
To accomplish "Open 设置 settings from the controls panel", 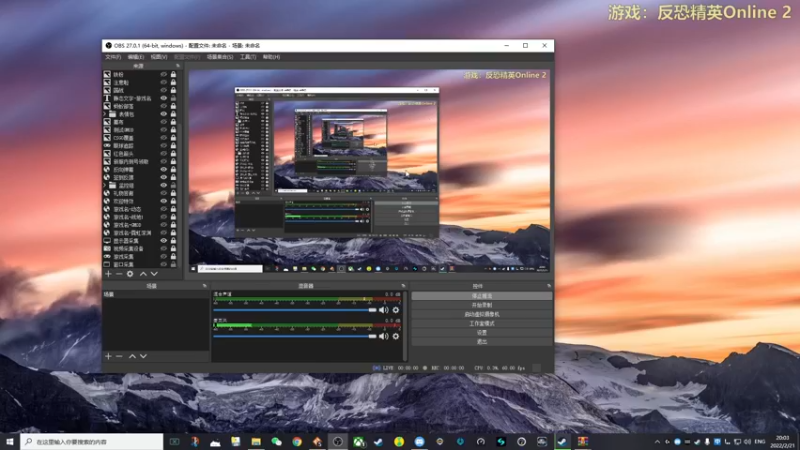I will 482,333.
